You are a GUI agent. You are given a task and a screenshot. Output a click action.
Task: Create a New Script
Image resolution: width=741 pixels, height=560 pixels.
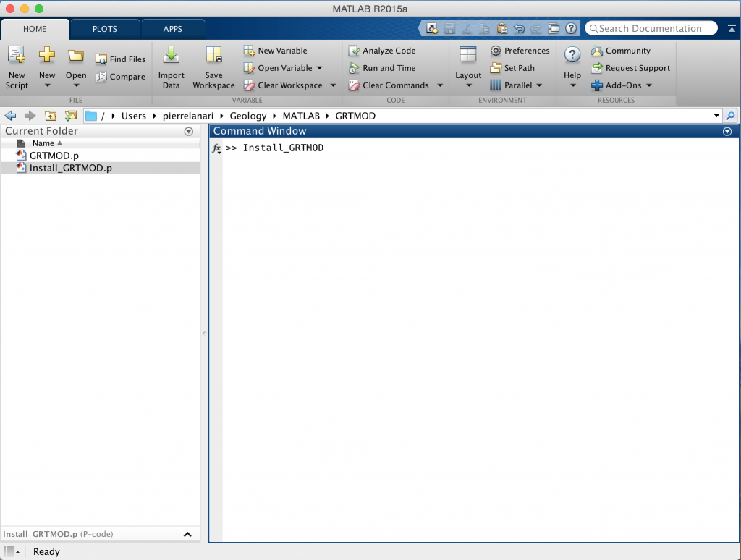tap(17, 67)
